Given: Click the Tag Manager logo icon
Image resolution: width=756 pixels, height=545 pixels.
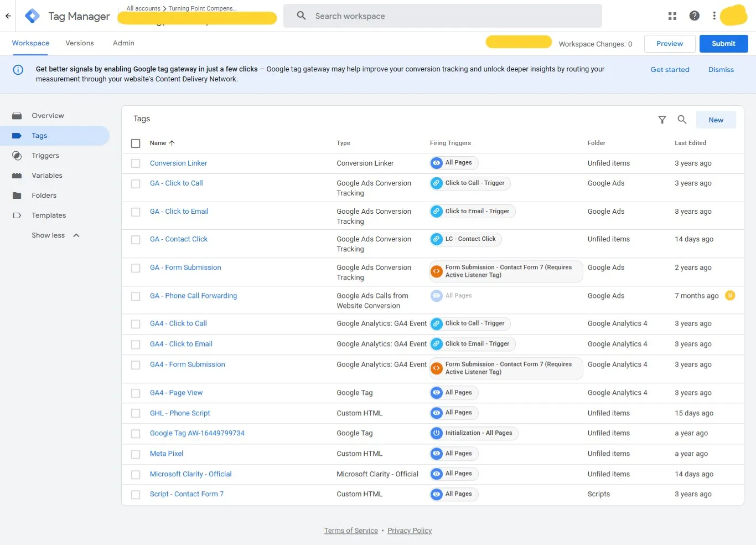Looking at the screenshot, I should point(33,16).
